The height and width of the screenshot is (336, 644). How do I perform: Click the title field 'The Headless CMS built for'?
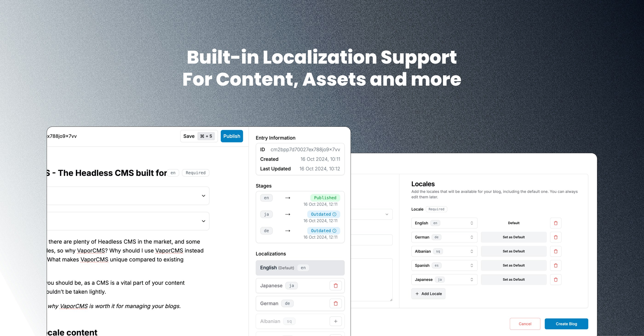click(x=107, y=173)
